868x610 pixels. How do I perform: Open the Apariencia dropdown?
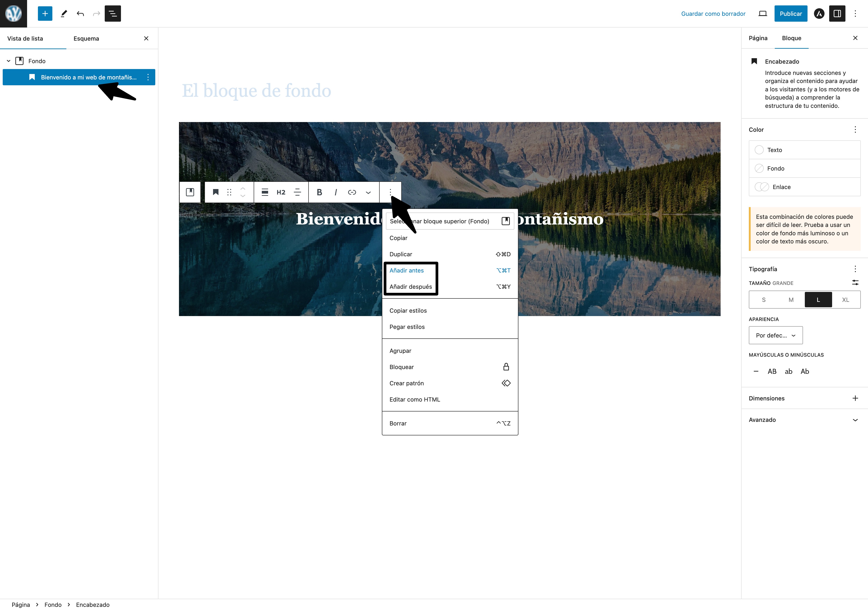(775, 335)
